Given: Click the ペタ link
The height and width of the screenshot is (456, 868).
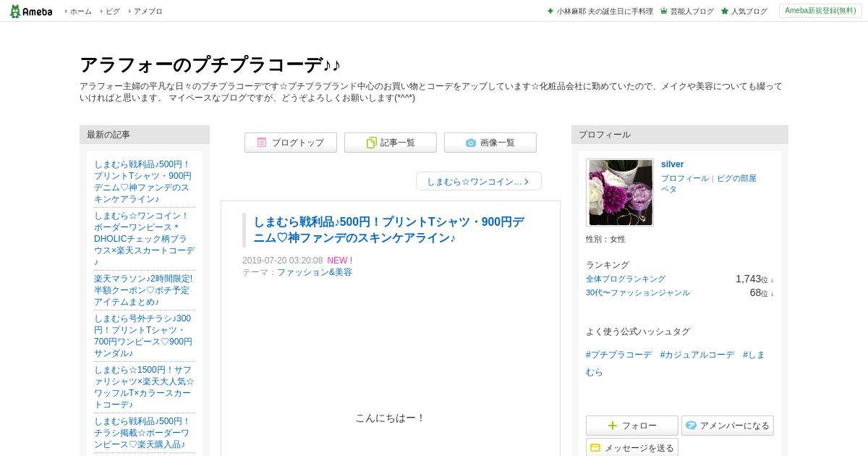Looking at the screenshot, I should point(669,189).
